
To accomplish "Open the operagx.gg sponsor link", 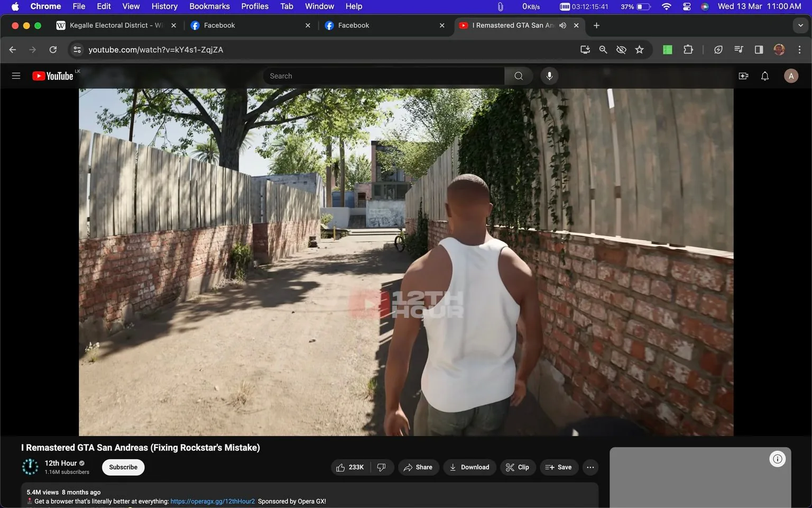I will (x=212, y=501).
